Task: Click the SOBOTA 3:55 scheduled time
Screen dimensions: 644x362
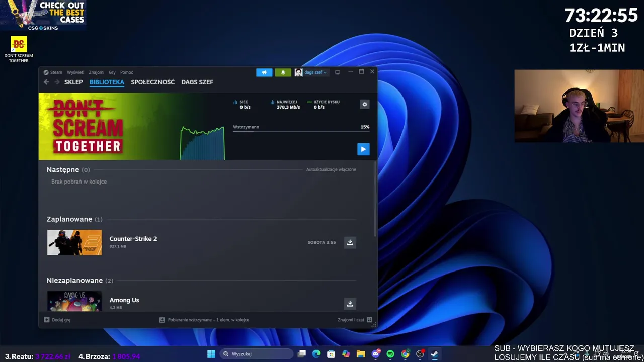Action: click(x=321, y=242)
